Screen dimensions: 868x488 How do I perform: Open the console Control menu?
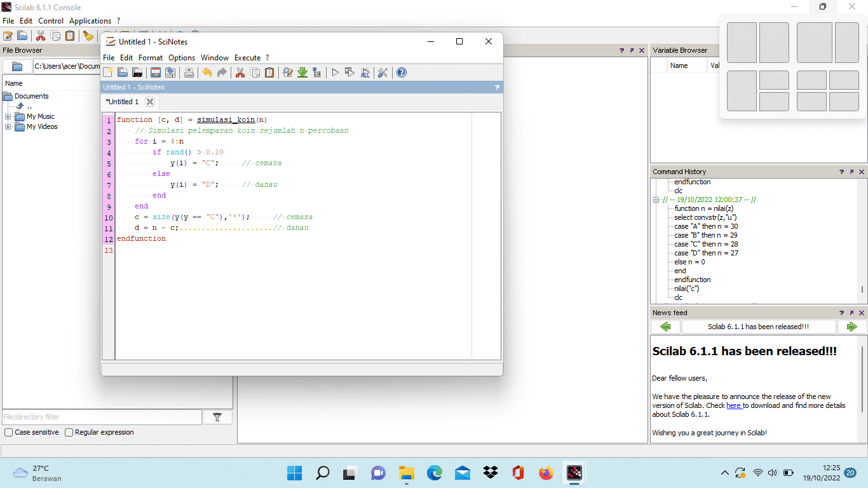tap(51, 21)
